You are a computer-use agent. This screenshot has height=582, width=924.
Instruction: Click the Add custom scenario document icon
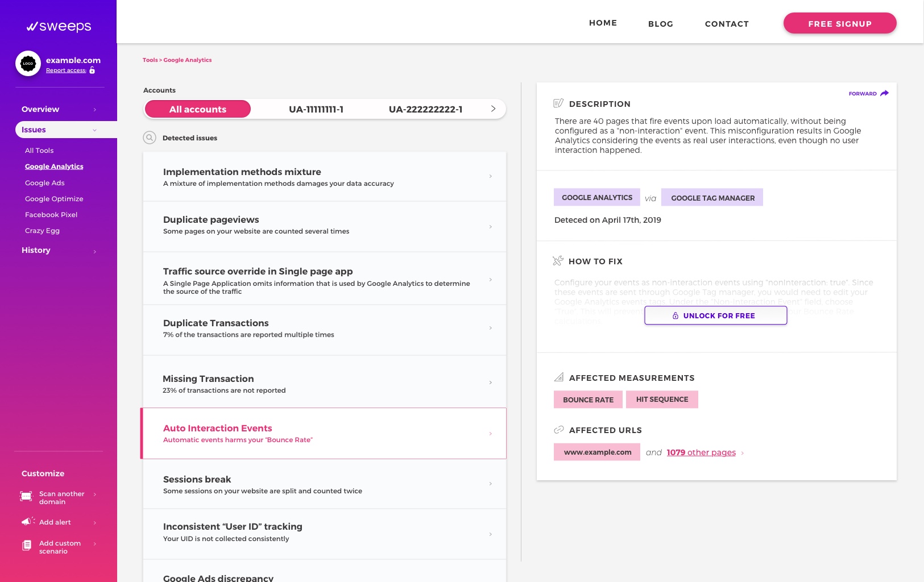[x=27, y=546]
